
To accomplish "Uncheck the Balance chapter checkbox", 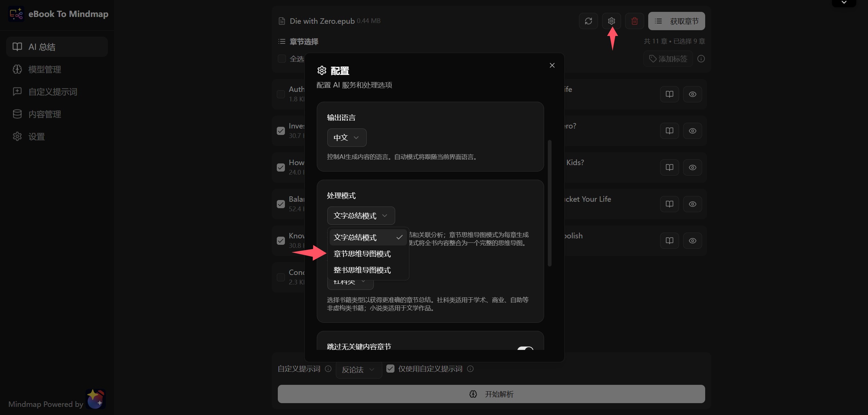I will click(x=281, y=204).
